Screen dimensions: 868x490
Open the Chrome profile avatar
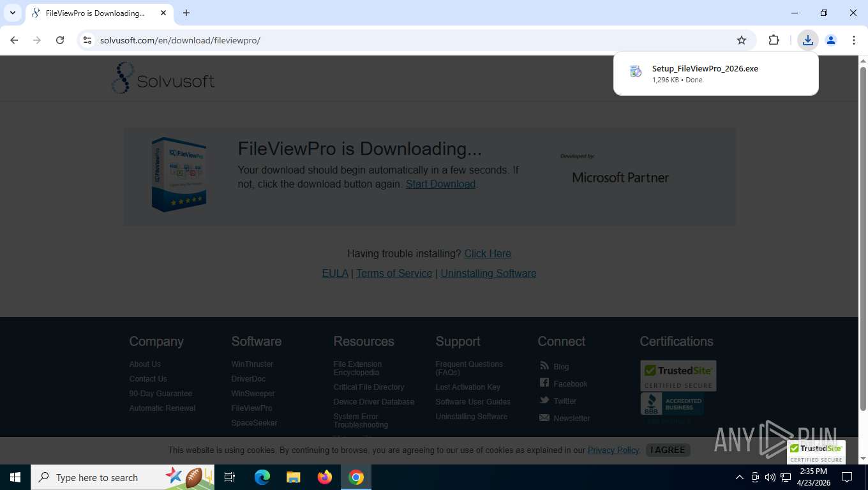(x=831, y=40)
